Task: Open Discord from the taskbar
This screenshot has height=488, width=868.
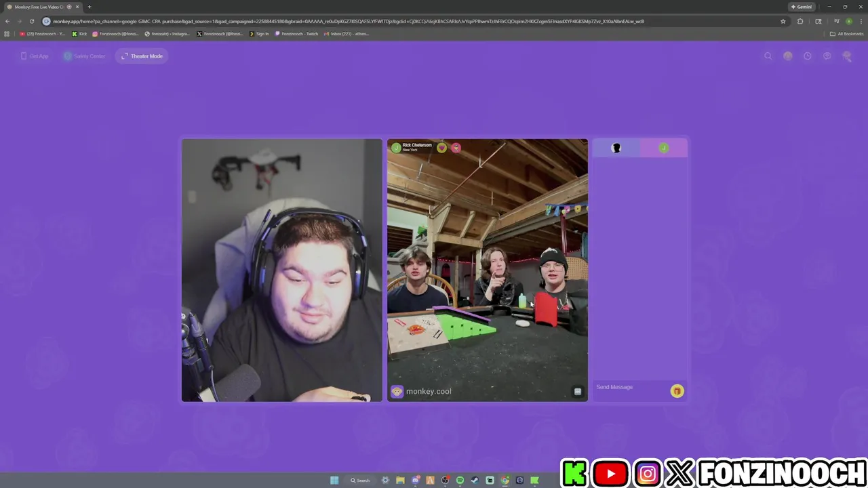Action: pyautogui.click(x=415, y=481)
